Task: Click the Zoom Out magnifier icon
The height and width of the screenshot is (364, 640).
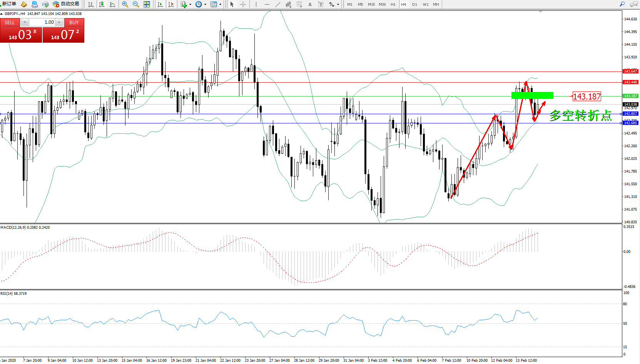Action: pyautogui.click(x=136, y=4)
